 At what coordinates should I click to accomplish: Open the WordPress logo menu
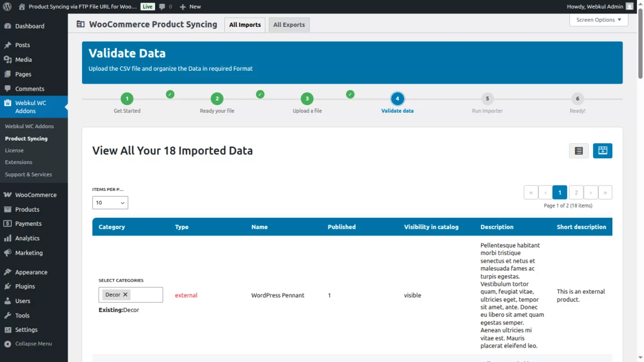(x=6, y=7)
